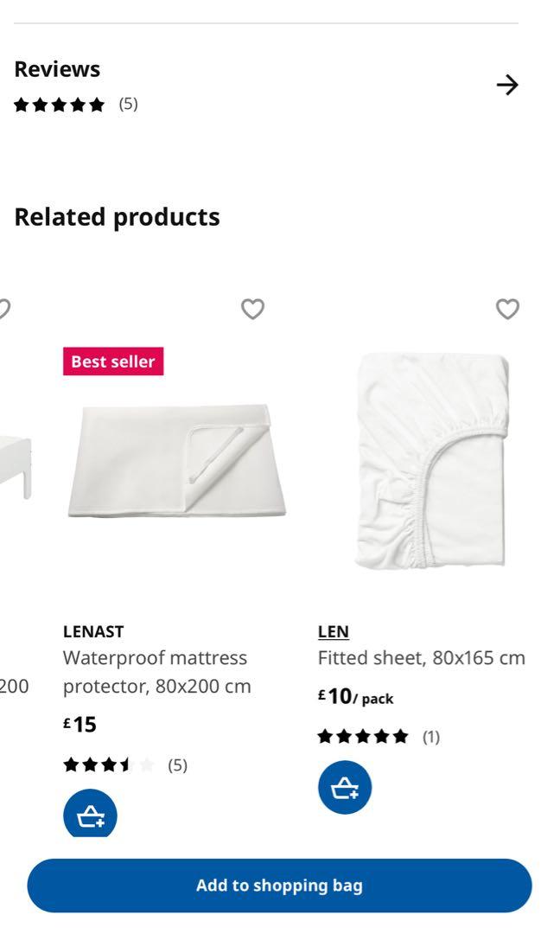Select the Related products section heading
Image resolution: width=560 pixels, height=934 pixels.
point(116,216)
